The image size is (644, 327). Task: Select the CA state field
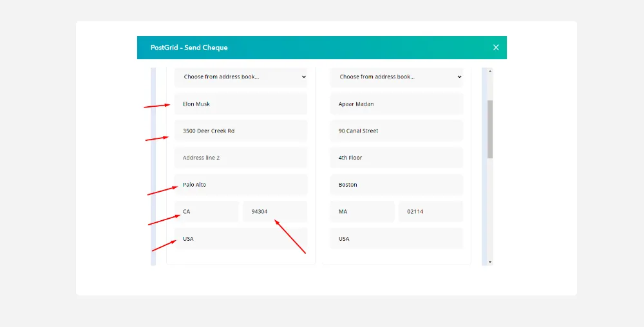pos(207,212)
